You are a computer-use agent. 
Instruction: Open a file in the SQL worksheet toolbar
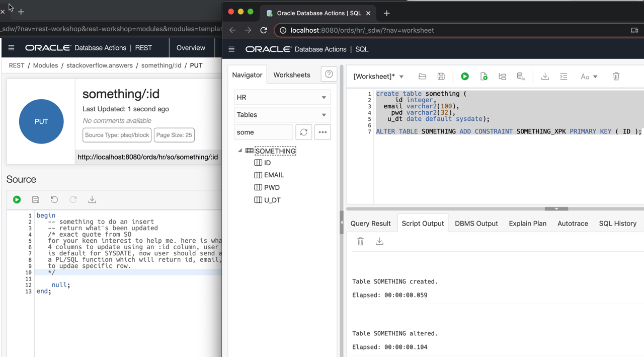tap(422, 77)
